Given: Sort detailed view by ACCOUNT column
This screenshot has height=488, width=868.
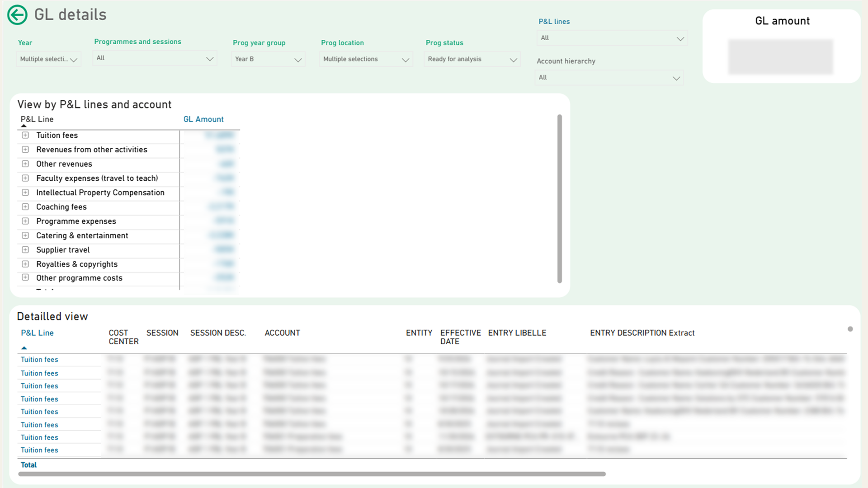Looking at the screenshot, I should pos(282,333).
